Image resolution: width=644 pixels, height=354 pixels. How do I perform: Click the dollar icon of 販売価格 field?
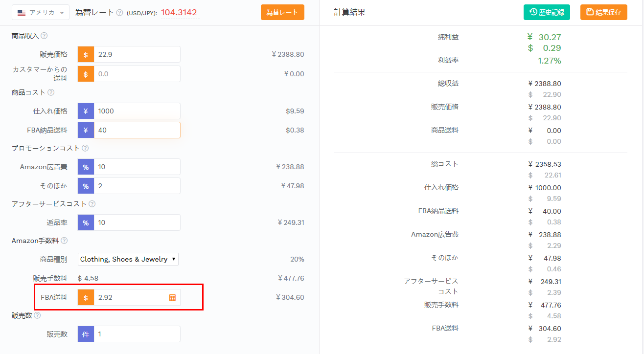(86, 54)
